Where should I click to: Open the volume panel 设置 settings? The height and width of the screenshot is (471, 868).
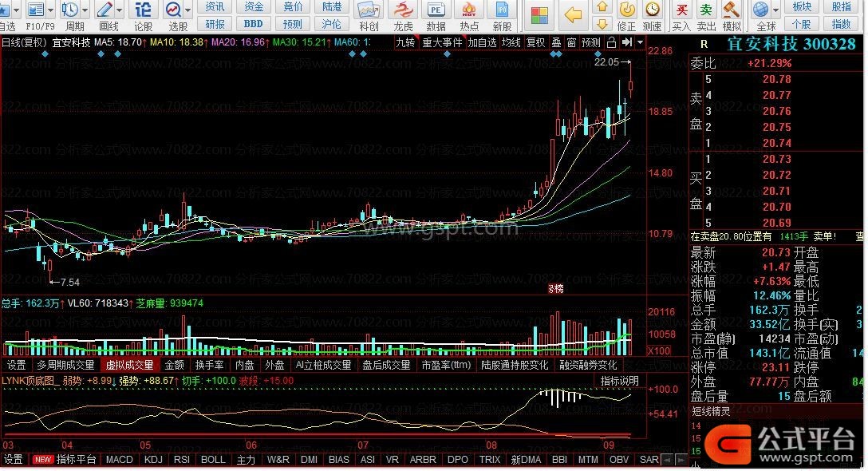[17, 365]
